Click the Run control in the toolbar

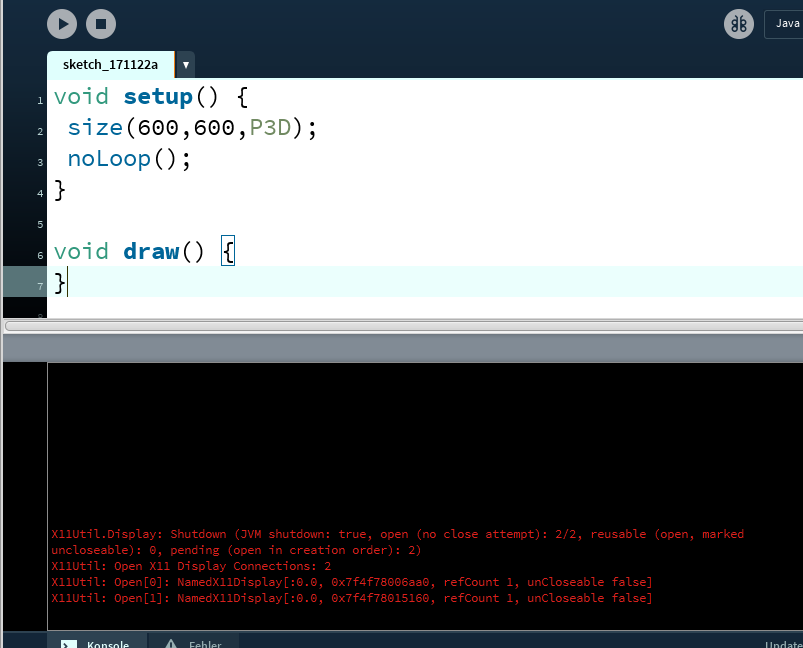[x=61, y=24]
